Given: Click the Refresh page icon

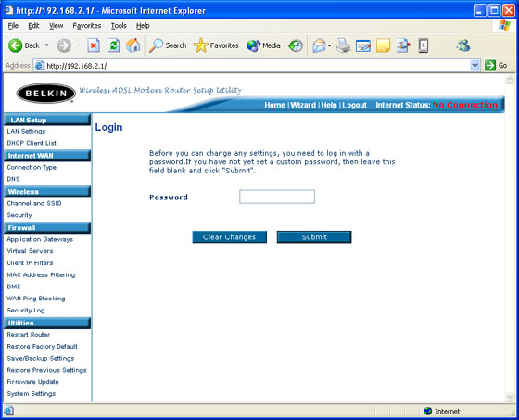Looking at the screenshot, I should (113, 45).
